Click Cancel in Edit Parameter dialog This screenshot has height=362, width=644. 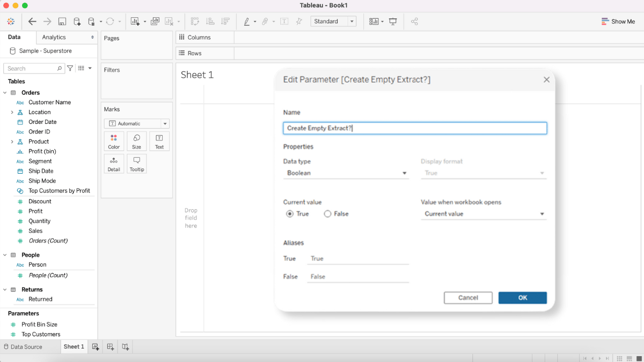tap(468, 298)
